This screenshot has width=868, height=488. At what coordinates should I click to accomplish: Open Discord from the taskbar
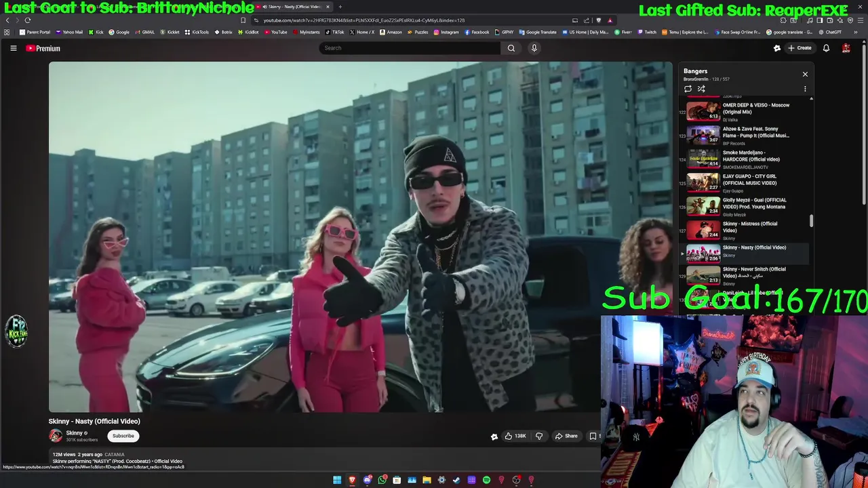(x=368, y=480)
